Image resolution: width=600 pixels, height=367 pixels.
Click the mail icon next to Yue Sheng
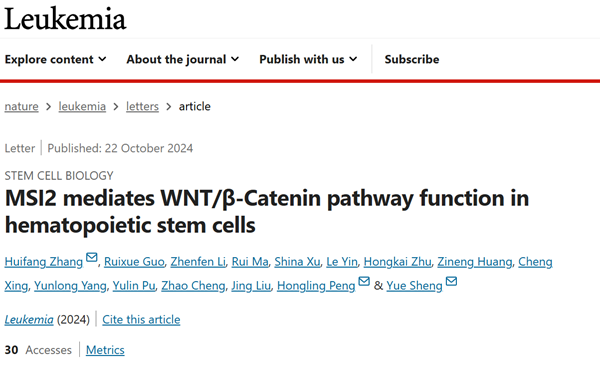click(452, 281)
